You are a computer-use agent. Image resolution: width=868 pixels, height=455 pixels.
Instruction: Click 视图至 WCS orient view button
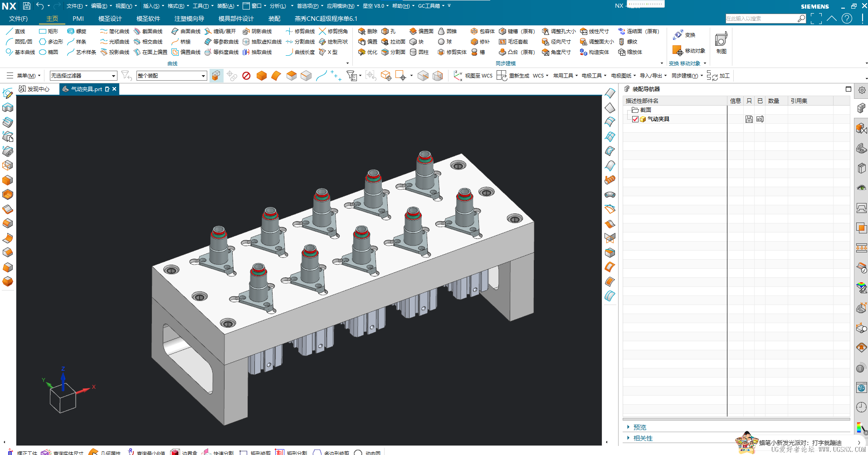pyautogui.click(x=473, y=76)
